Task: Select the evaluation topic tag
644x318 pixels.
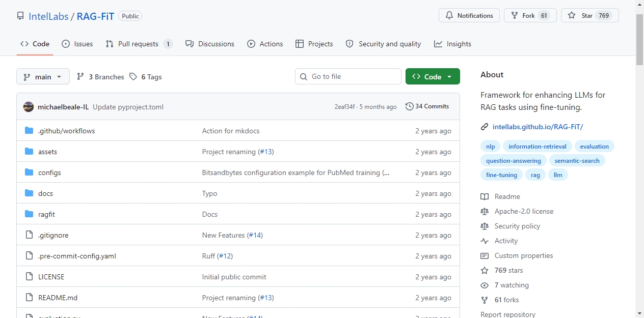Action: point(594,147)
